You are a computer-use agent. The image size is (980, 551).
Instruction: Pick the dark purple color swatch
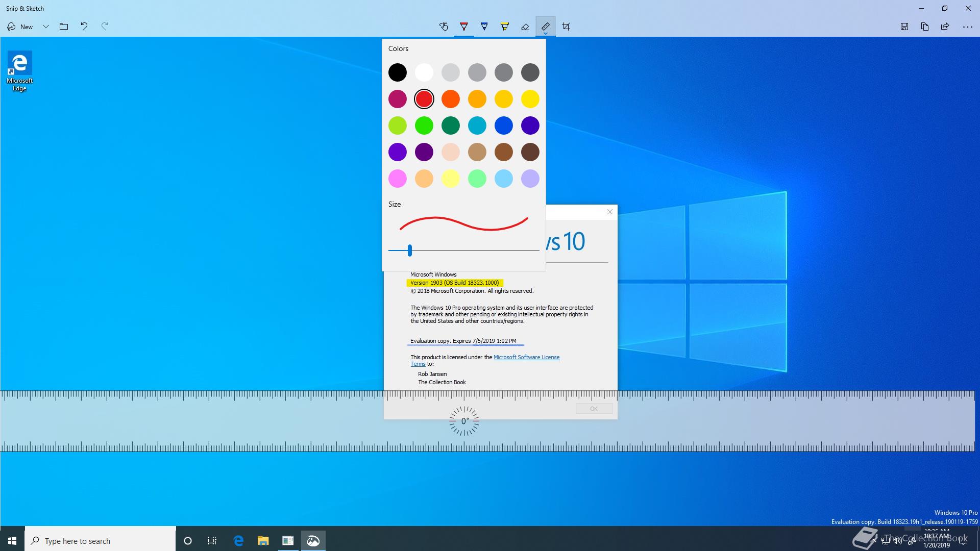424,152
